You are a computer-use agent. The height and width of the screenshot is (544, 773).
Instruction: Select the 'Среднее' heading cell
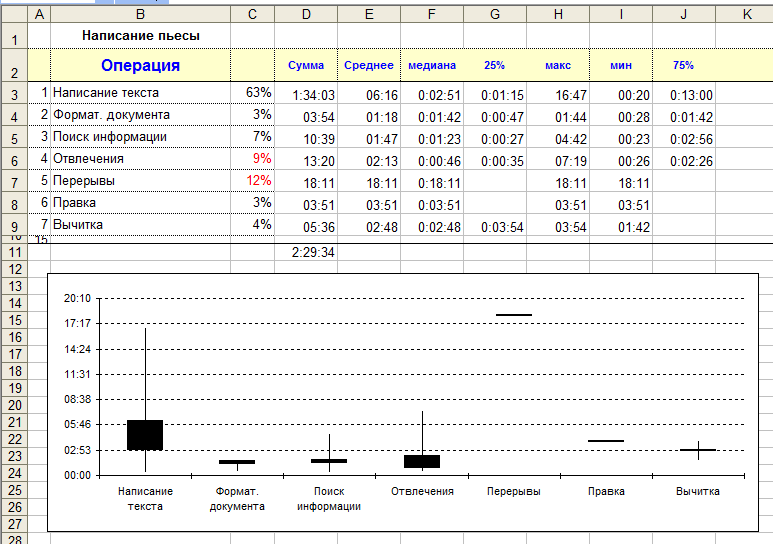(368, 66)
